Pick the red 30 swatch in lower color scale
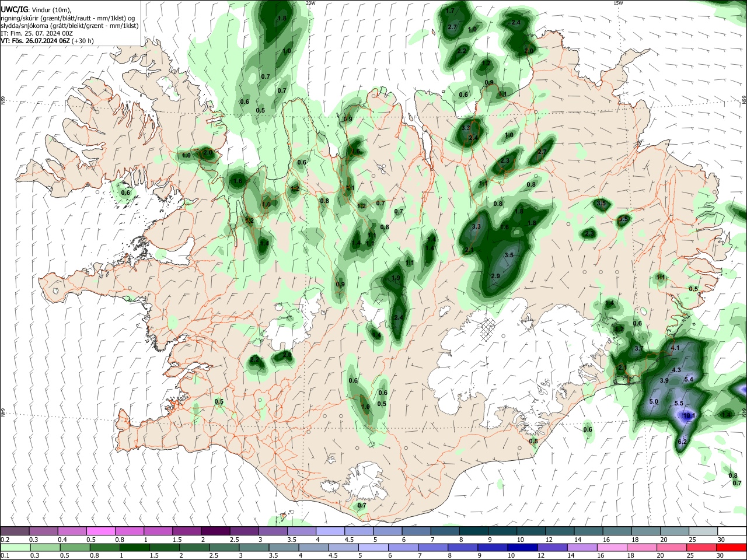 pos(732,547)
